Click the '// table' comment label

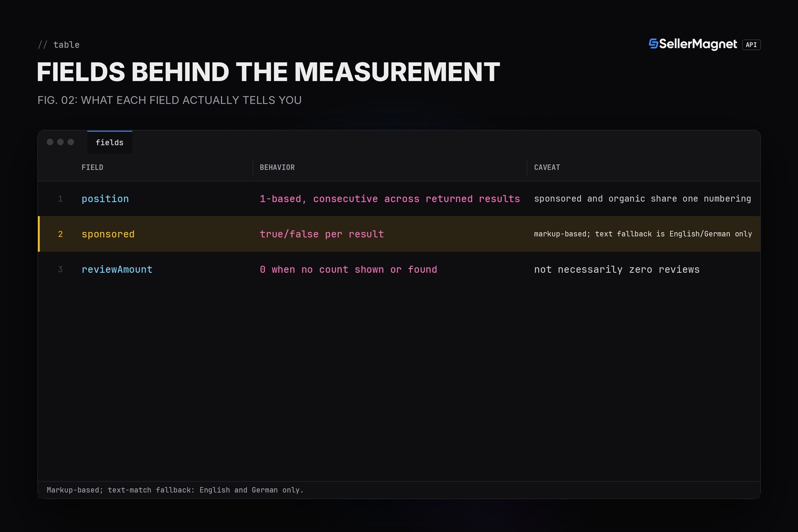click(x=59, y=45)
